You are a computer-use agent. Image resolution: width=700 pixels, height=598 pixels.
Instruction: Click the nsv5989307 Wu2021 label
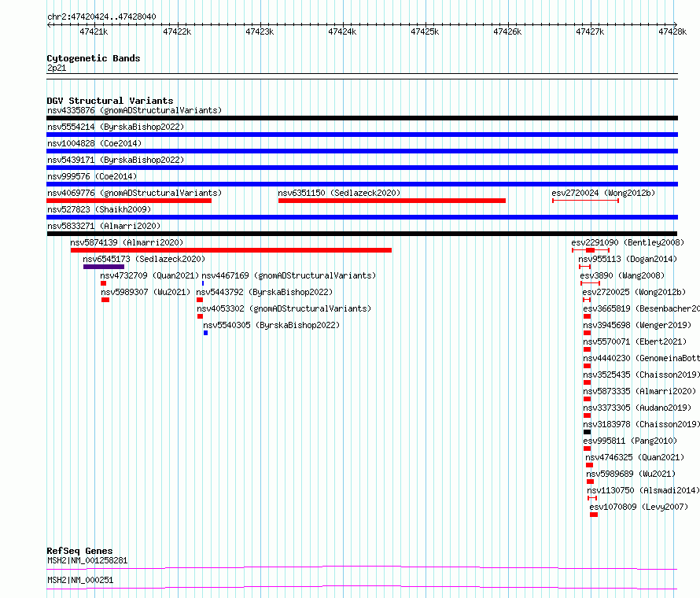(x=146, y=292)
